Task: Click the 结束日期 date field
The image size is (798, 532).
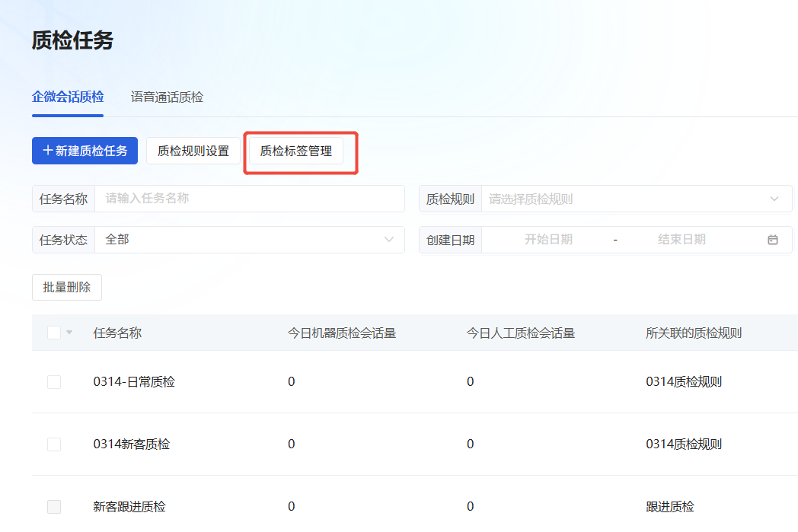Action: coord(682,240)
